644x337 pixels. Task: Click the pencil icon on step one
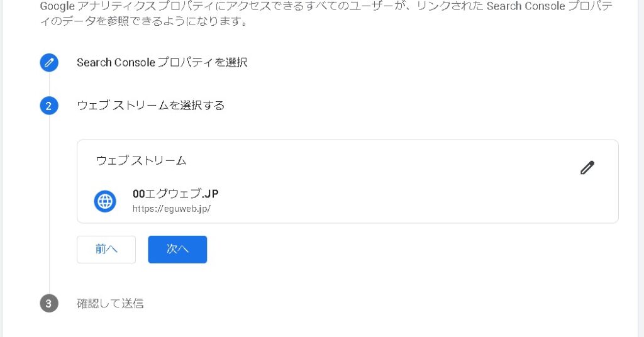coord(49,63)
